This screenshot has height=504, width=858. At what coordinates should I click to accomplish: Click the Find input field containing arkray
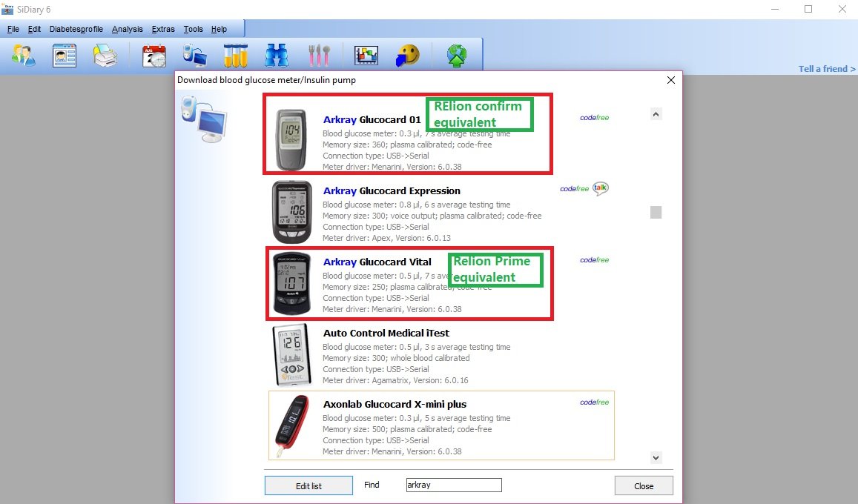(454, 485)
